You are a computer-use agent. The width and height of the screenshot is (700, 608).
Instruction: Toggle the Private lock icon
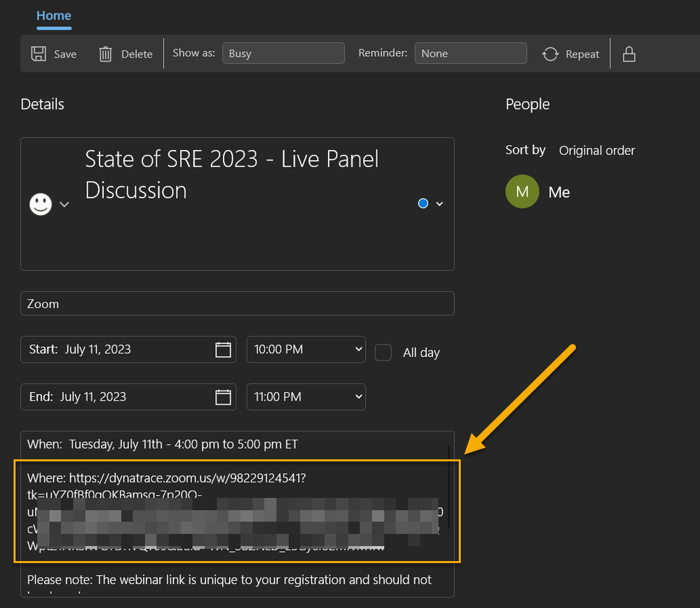point(629,54)
